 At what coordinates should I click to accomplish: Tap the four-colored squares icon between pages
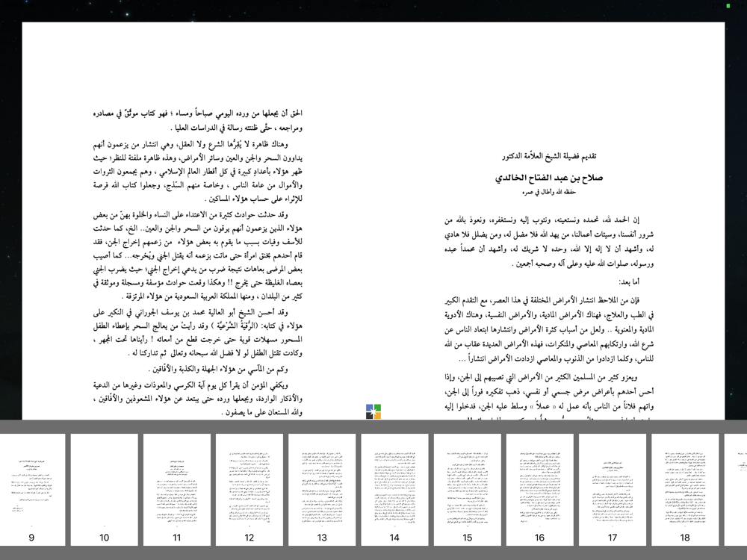373,411
